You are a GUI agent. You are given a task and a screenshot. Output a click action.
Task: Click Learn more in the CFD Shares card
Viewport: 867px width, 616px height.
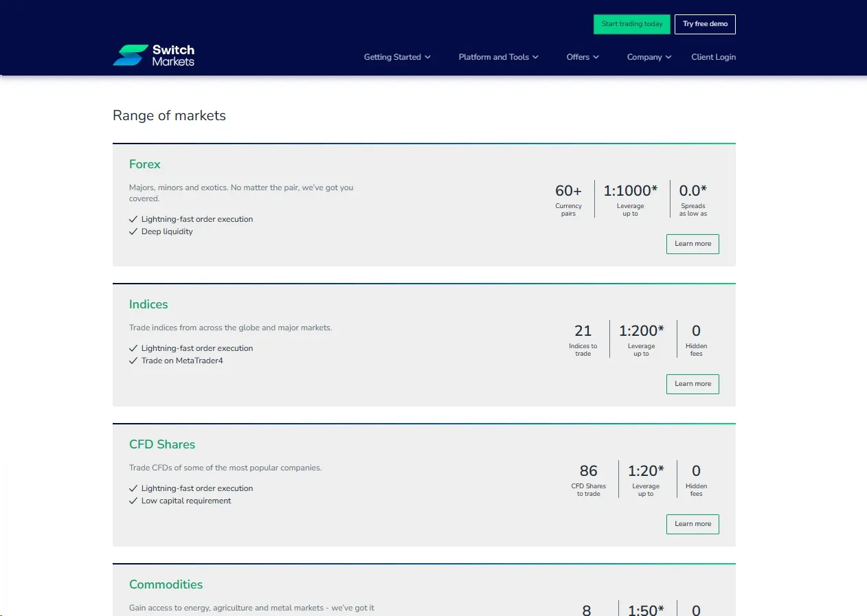click(693, 524)
